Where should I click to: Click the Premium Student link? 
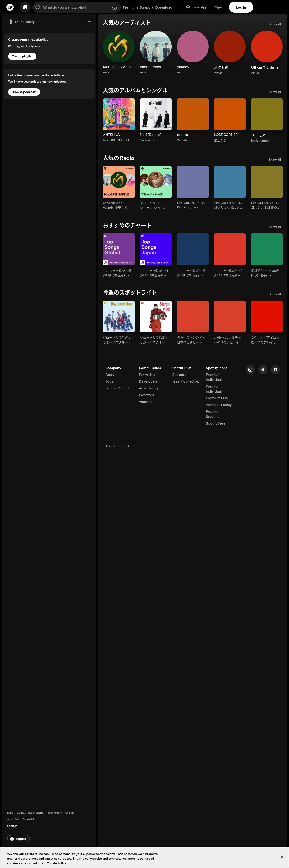tap(213, 414)
